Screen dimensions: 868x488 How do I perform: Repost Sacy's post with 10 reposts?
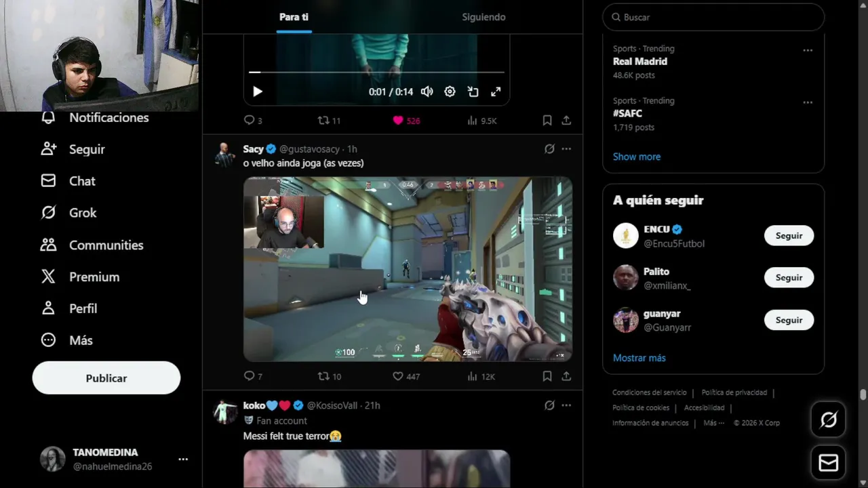pos(329,376)
